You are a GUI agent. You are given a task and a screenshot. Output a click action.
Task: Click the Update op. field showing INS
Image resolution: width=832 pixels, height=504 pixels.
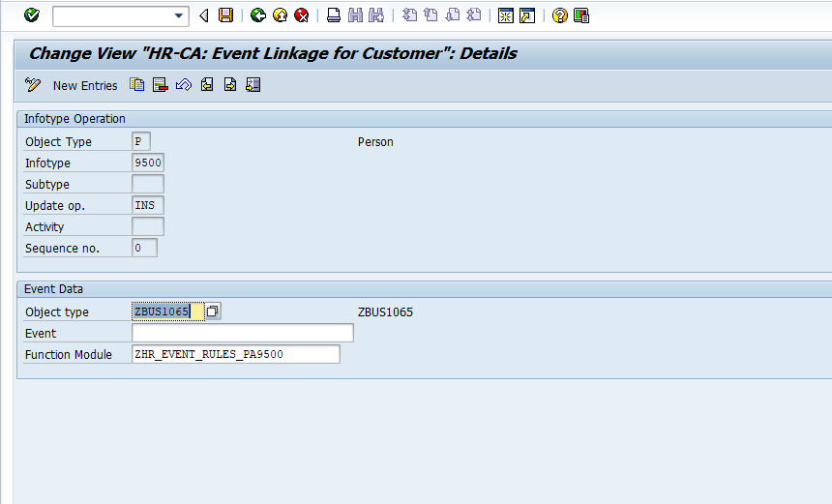[x=148, y=205]
